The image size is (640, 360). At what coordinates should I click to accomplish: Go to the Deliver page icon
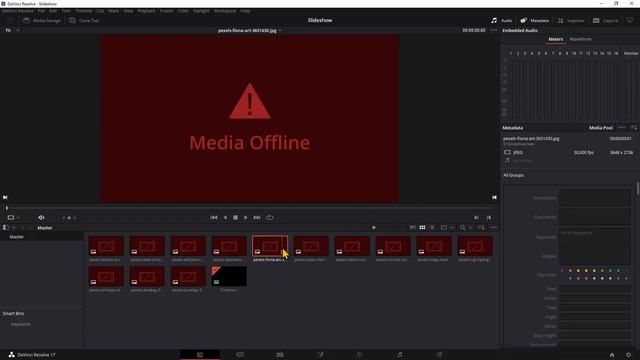[440, 355]
